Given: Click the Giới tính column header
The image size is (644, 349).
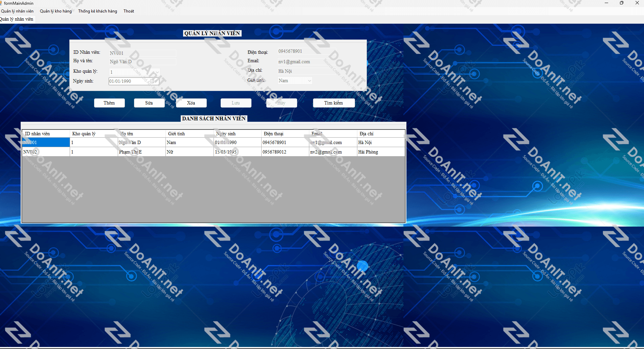Looking at the screenshot, I should click(190, 134).
